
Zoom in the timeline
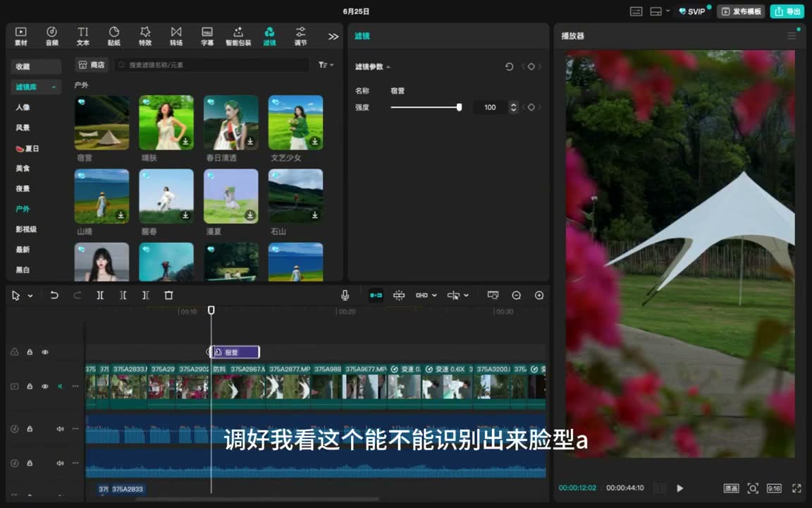pos(539,295)
